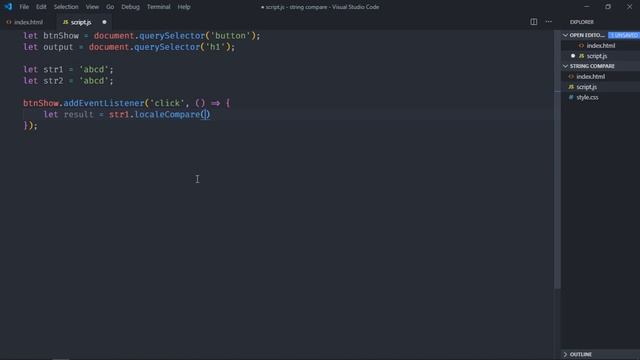The image size is (640, 360).
Task: Open the Terminal menu
Action: (158, 7)
